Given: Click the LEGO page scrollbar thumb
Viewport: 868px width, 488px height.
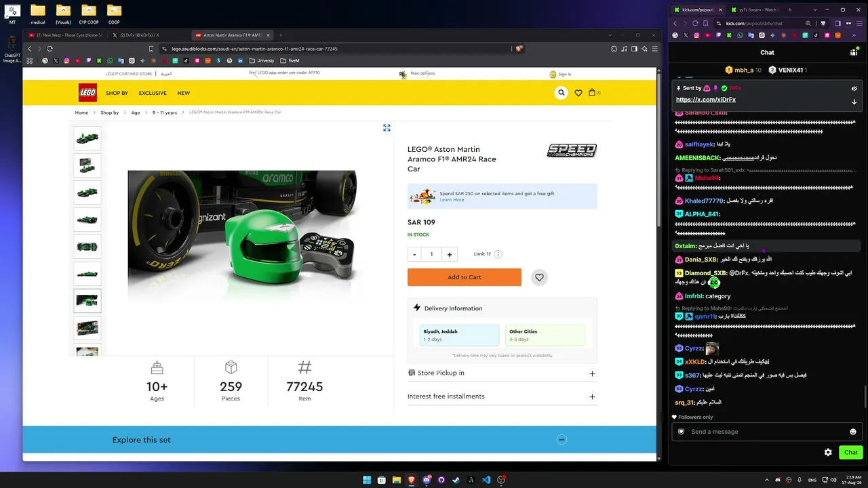Looking at the screenshot, I should coord(658,149).
